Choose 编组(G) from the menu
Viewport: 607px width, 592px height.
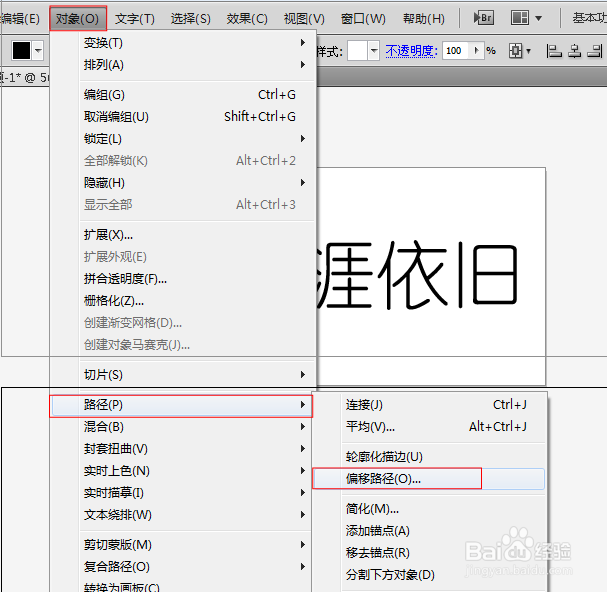197,94
